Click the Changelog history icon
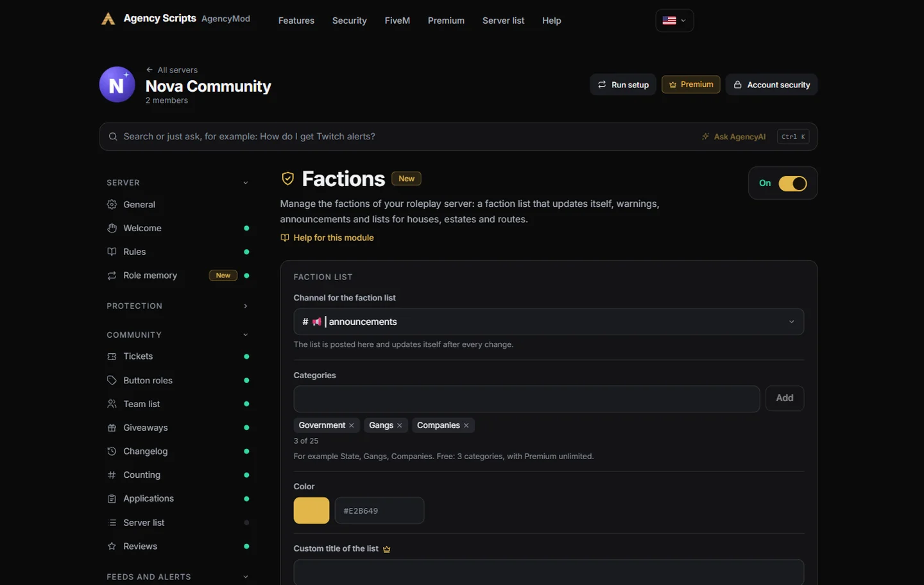Image resolution: width=924 pixels, height=585 pixels. [x=112, y=451]
